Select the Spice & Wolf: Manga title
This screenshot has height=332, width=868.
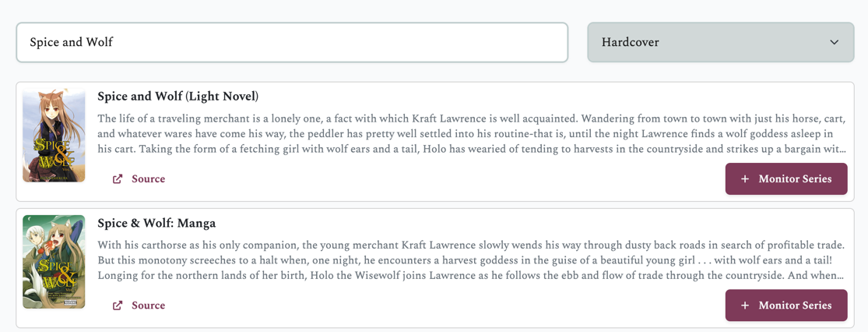[x=156, y=224]
